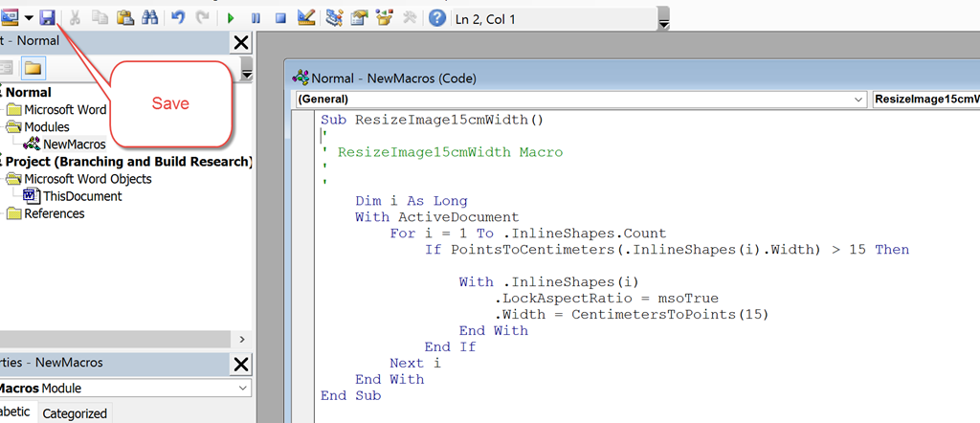Toggle Folders view in Project panel
The height and width of the screenshot is (423, 980).
click(33, 68)
